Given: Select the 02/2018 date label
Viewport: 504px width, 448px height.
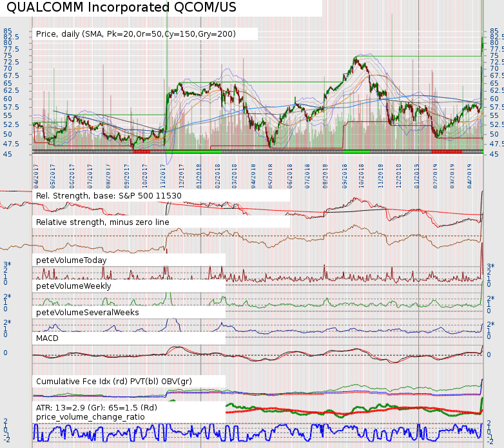Looking at the screenshot, I should (218, 177).
